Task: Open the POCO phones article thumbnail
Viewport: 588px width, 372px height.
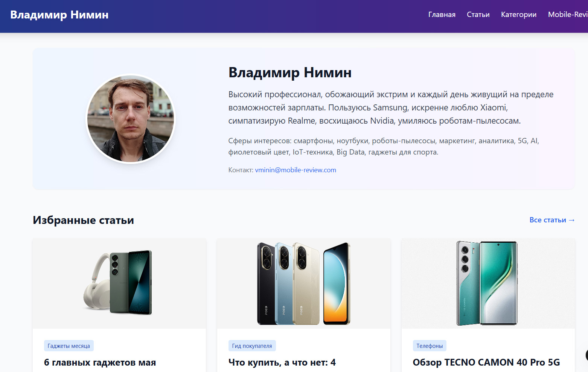Action: point(304,283)
